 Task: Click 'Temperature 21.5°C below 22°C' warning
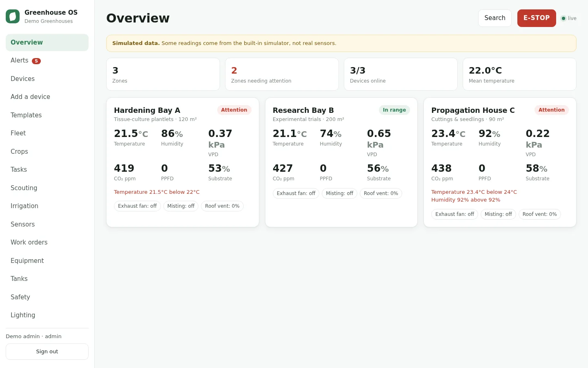[157, 192]
